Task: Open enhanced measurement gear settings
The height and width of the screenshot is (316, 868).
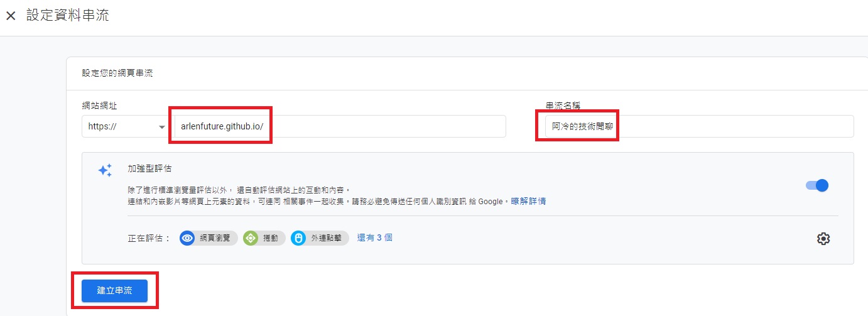Action: coord(823,239)
